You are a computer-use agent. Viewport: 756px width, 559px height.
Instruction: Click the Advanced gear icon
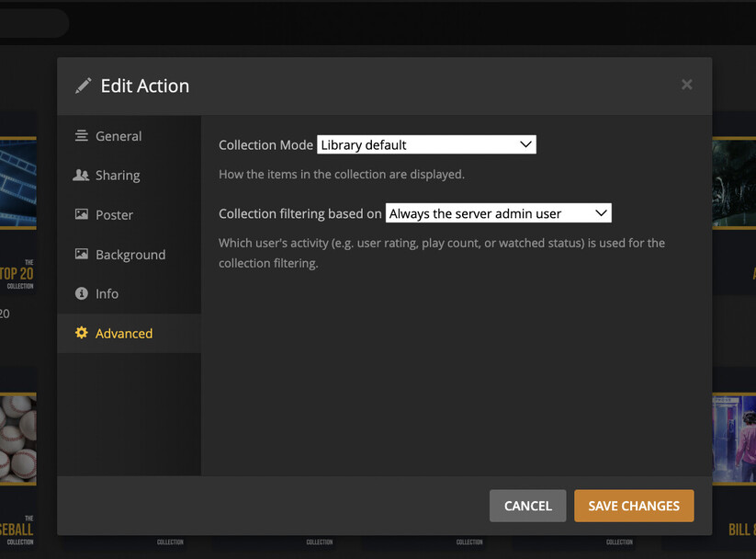coord(82,333)
